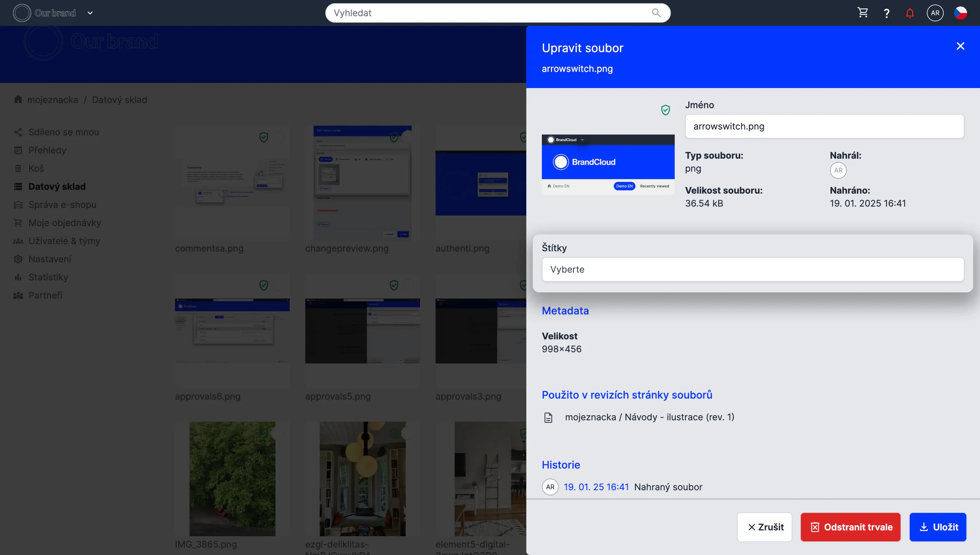Click the Jméno filename input field
980x555 pixels.
tap(824, 127)
